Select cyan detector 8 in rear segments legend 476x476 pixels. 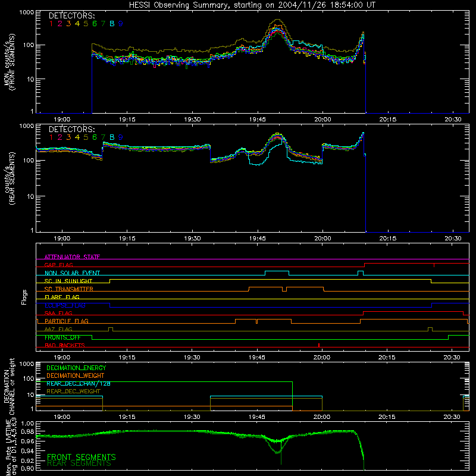click(112, 137)
